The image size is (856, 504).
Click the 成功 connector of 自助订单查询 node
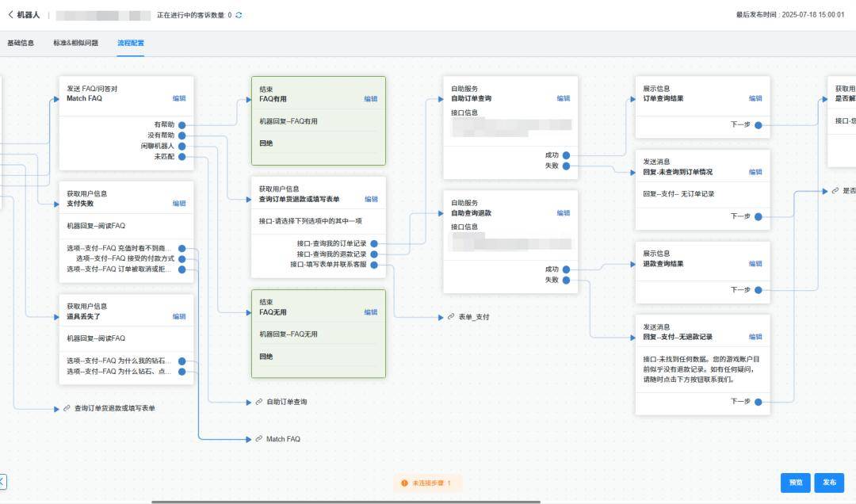(567, 155)
